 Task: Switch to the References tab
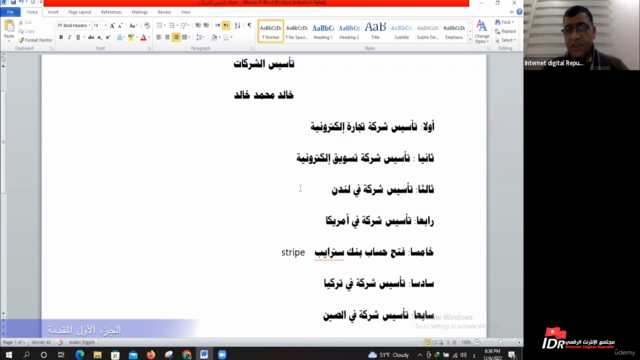(x=111, y=12)
